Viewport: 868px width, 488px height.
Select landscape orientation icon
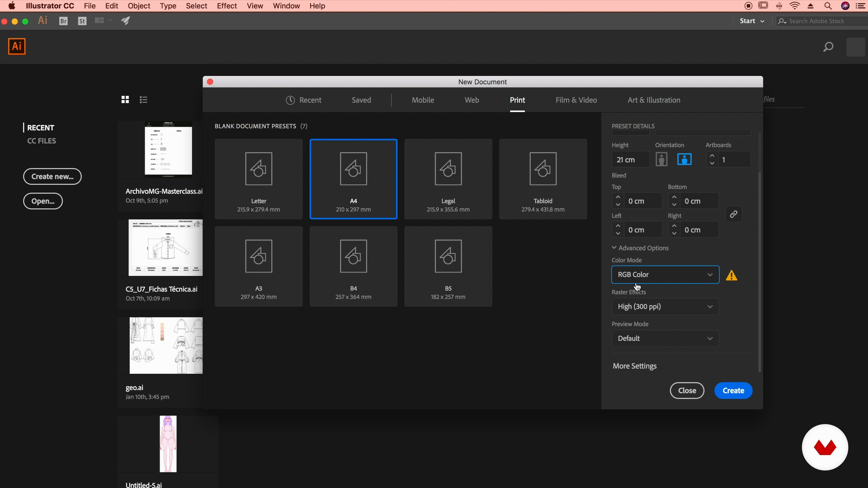coord(684,160)
